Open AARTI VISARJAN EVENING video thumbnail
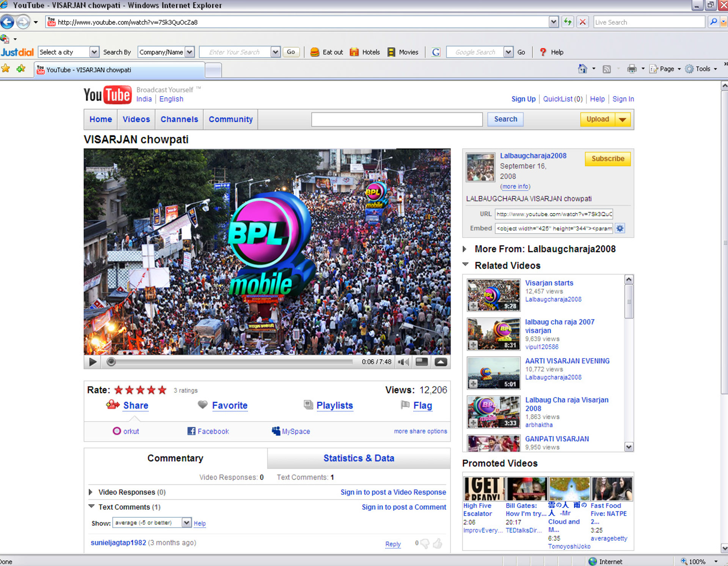The width and height of the screenshot is (728, 566). pyautogui.click(x=494, y=373)
